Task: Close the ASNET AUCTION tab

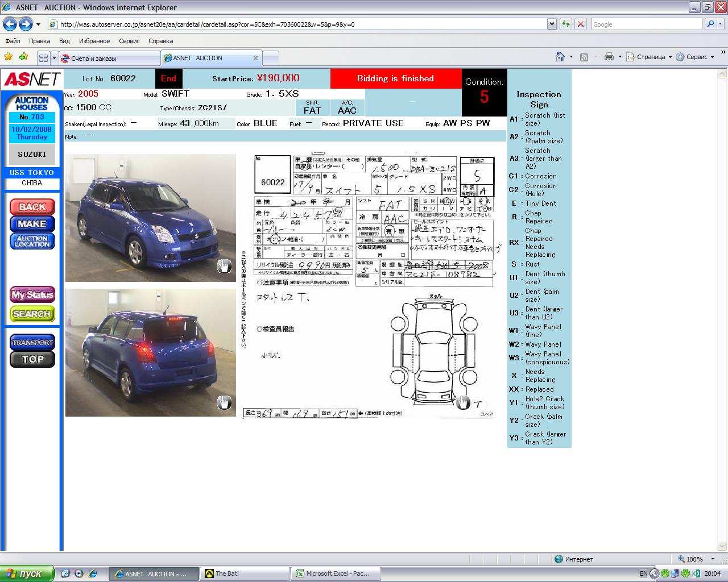Action: [255, 58]
